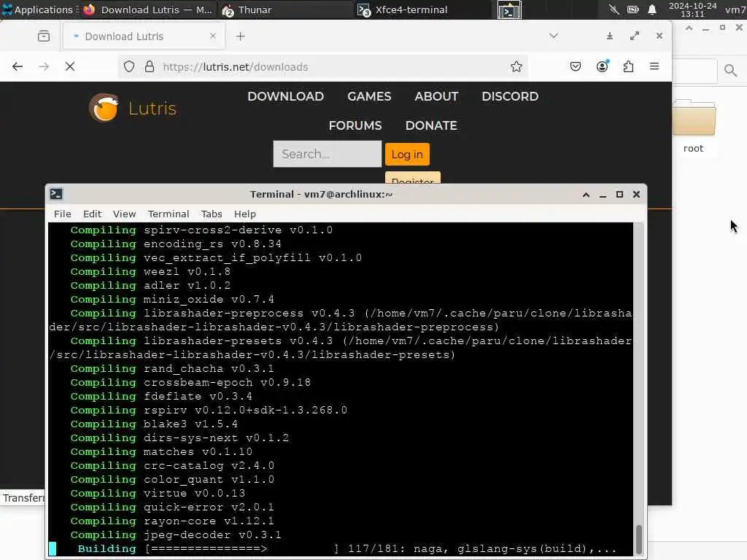The image size is (747, 560).
Task: Go to the Lutris DOWNLOAD page
Action: tap(285, 96)
